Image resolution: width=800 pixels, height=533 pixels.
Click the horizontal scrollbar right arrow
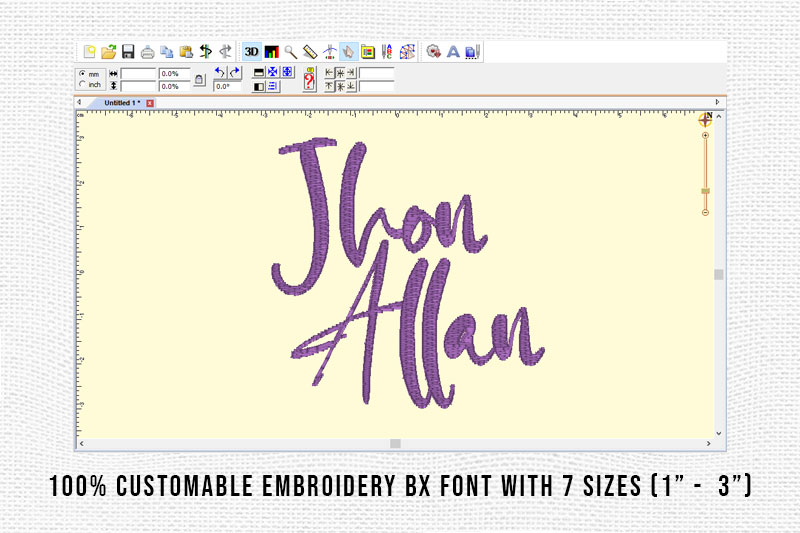(x=708, y=444)
